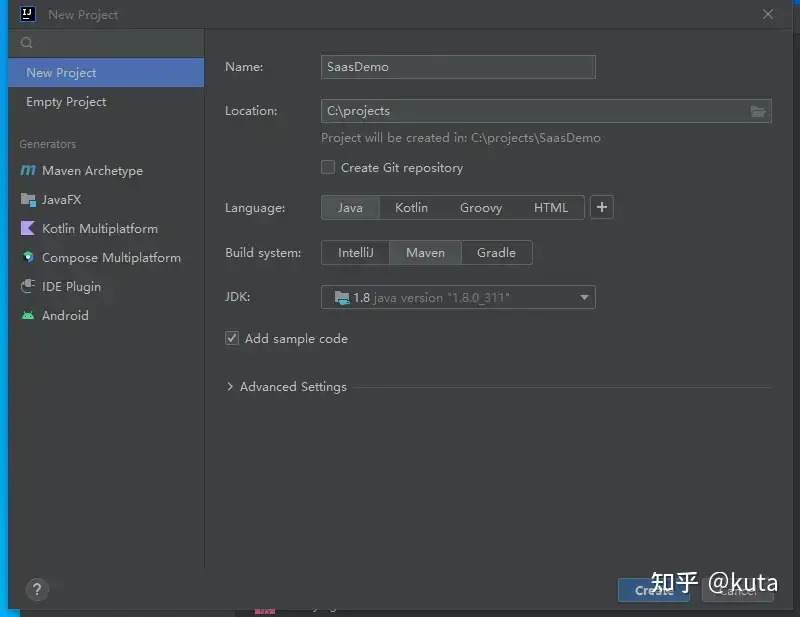Select HTML as language

coord(551,208)
